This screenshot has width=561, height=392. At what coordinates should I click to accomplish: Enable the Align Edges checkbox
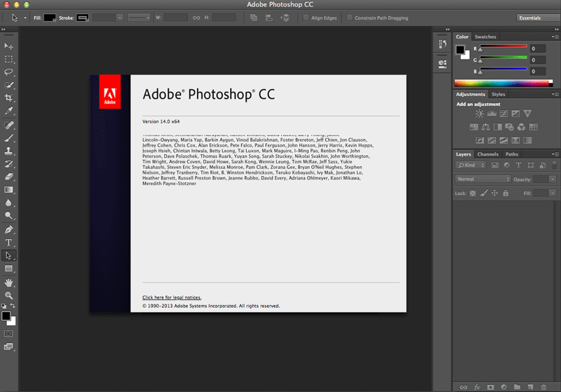[306, 18]
